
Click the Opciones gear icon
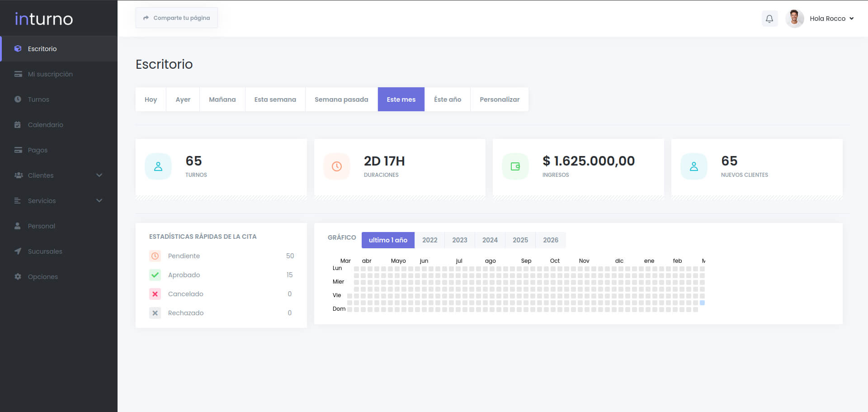pyautogui.click(x=18, y=277)
